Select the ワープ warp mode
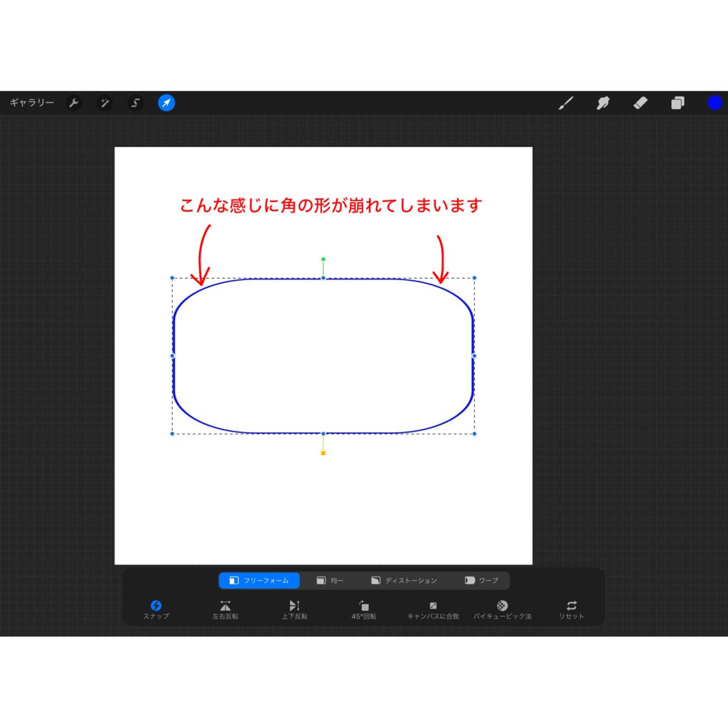This screenshot has height=728, width=728. [x=483, y=580]
